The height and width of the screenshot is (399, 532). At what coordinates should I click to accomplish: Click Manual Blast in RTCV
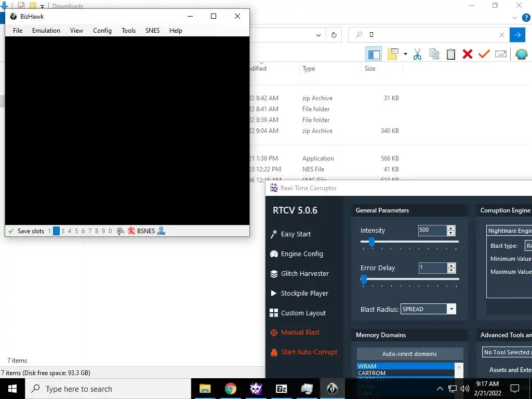295,332
